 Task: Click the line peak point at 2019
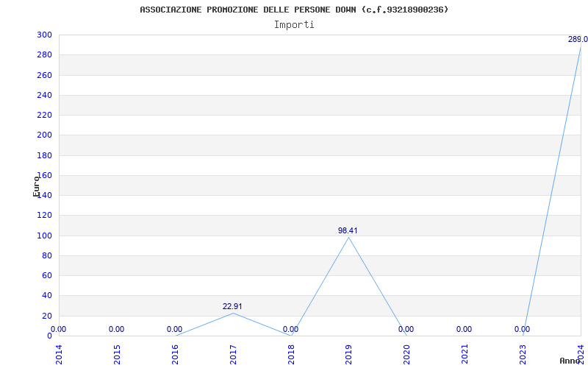click(348, 237)
